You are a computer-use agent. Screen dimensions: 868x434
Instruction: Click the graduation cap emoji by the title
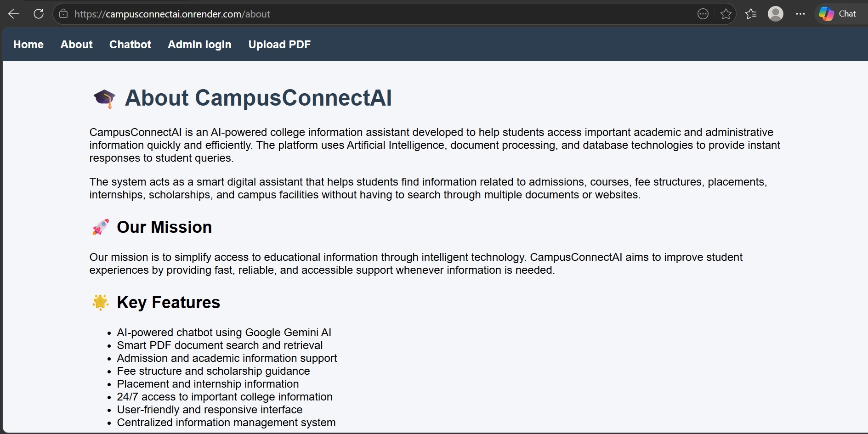[x=104, y=98]
